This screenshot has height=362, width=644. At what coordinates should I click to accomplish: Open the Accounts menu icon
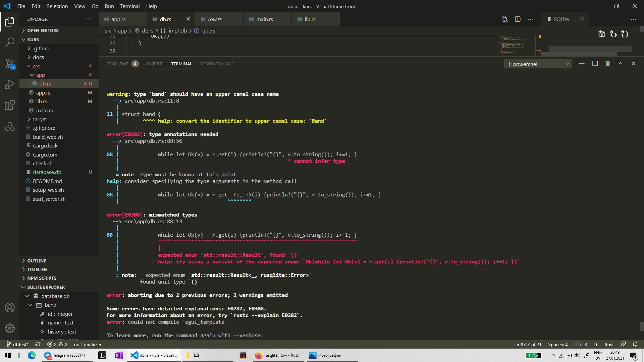coord(10,308)
